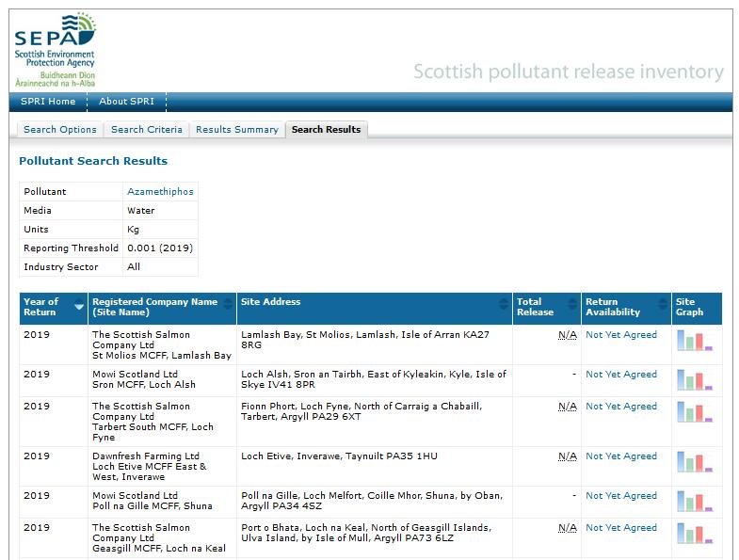
Task: Click address 'Loch Alsh, Sron an Tairbh' cell
Action: (x=375, y=381)
